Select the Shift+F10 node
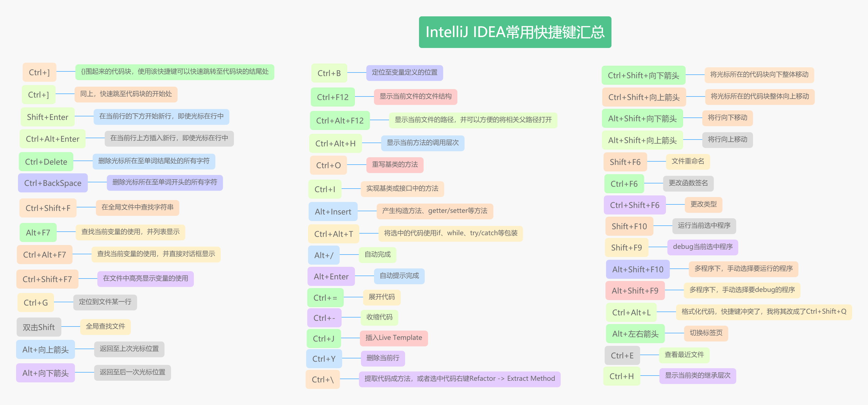Screen dimensions: 868x405 [x=629, y=226]
